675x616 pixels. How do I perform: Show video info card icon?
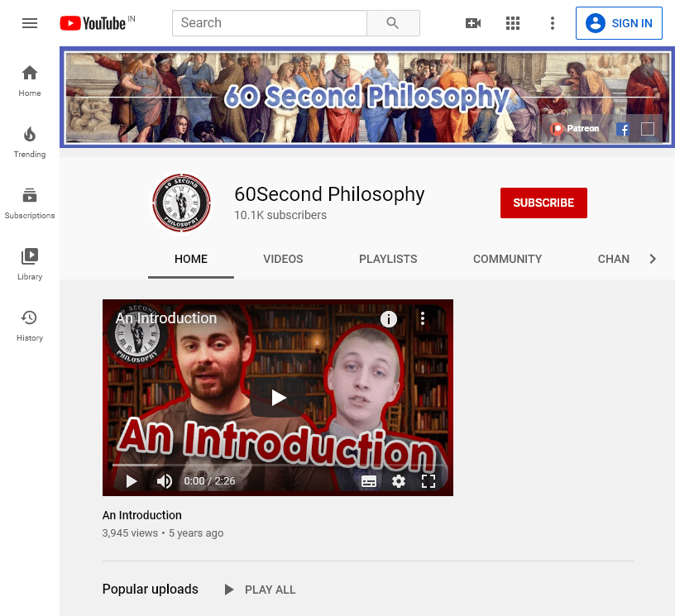389,319
